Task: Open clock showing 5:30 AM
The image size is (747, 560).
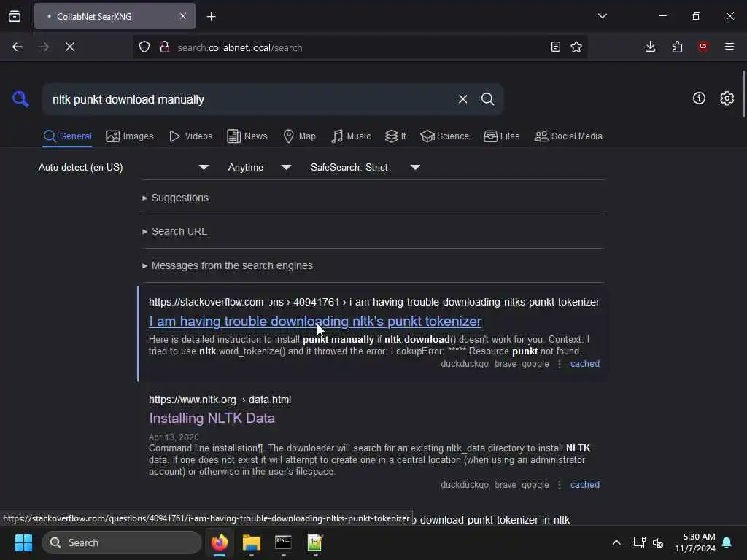Action: (695, 542)
